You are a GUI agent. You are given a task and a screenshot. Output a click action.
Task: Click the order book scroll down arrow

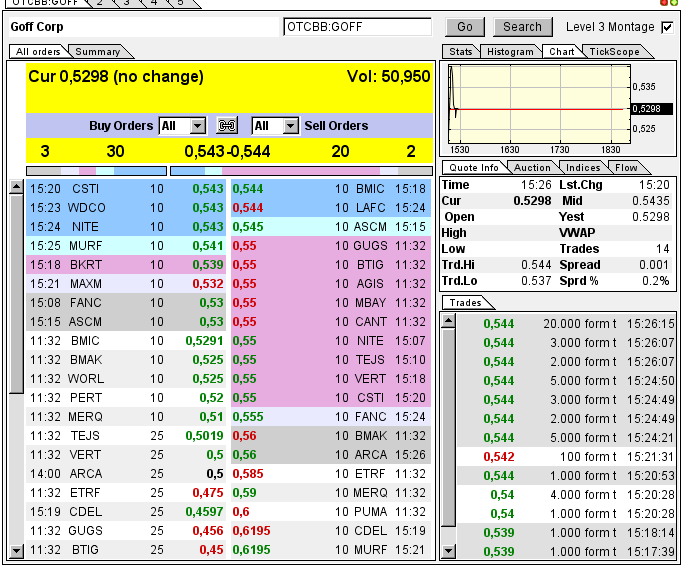(x=16, y=550)
